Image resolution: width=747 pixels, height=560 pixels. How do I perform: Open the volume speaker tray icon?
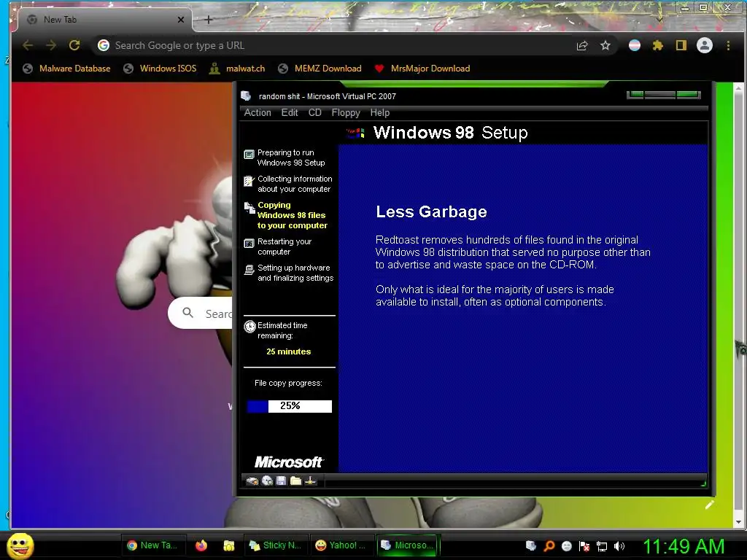(x=619, y=545)
